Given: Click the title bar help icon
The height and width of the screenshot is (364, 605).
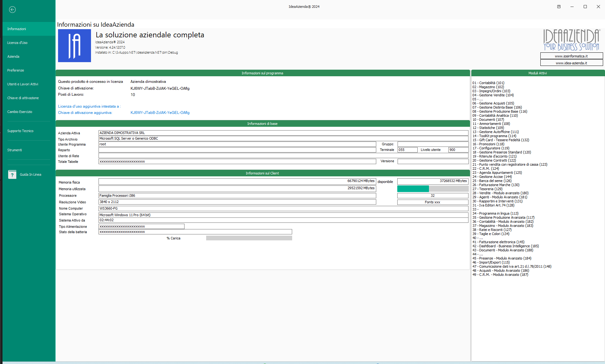Looking at the screenshot, I should point(559,7).
